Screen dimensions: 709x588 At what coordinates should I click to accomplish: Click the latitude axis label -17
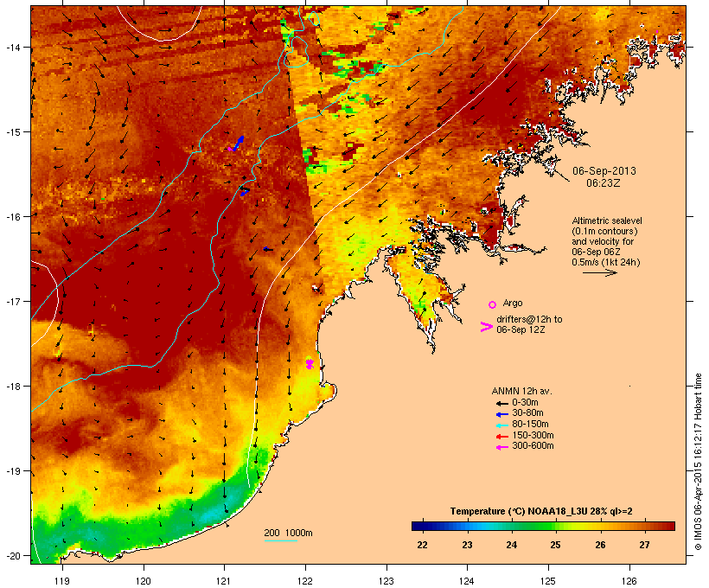point(12,301)
